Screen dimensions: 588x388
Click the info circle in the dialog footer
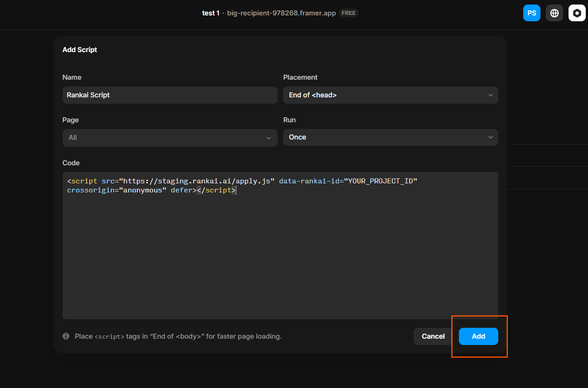[66, 336]
